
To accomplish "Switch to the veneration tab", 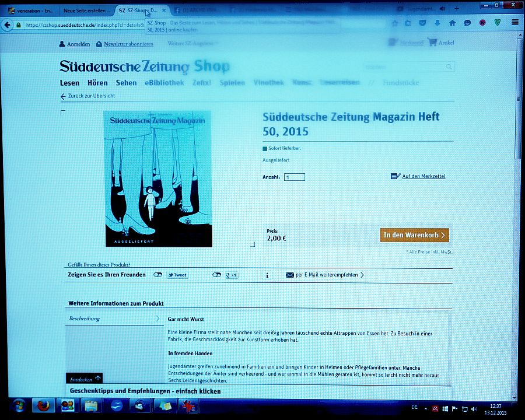I will tap(31, 10).
